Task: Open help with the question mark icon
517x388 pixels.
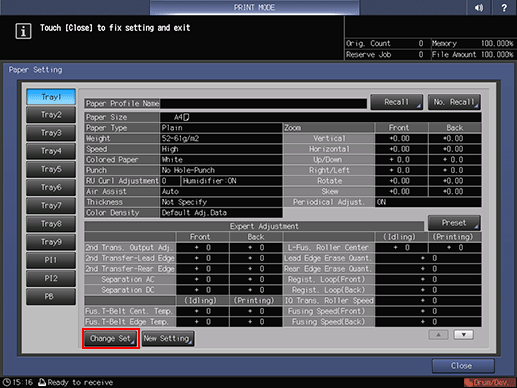Action: [x=504, y=7]
